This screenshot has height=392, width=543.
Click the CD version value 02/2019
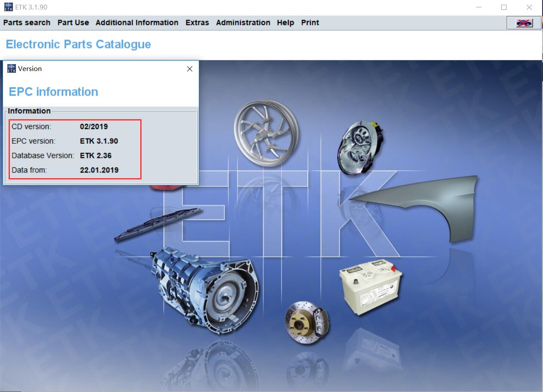pos(94,127)
